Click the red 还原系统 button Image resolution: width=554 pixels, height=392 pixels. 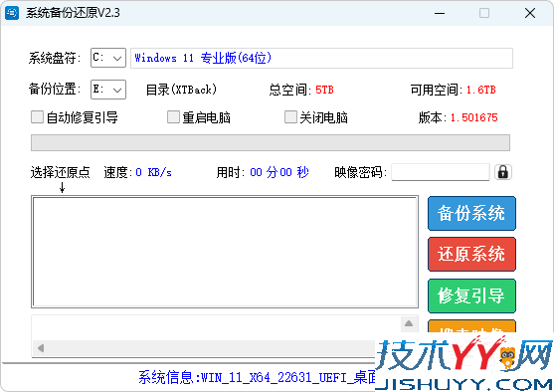471,254
